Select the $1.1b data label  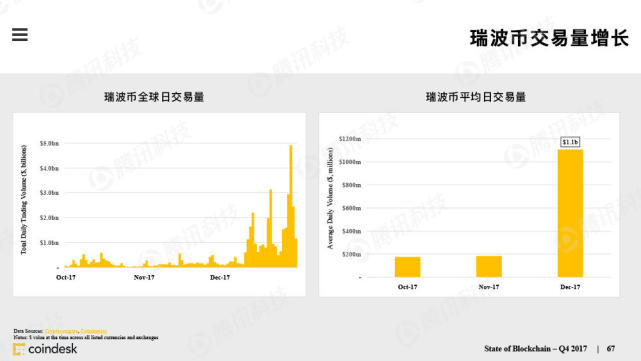tap(570, 142)
